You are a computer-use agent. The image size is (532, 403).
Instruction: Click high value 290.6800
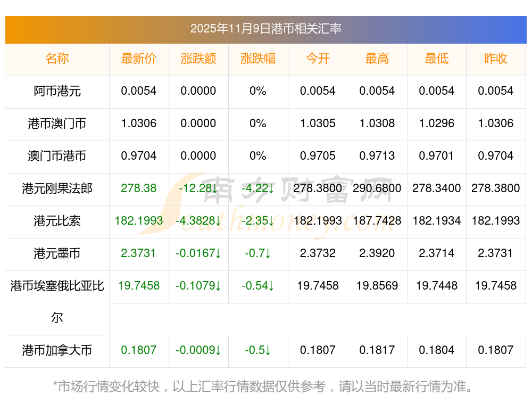pos(377,188)
